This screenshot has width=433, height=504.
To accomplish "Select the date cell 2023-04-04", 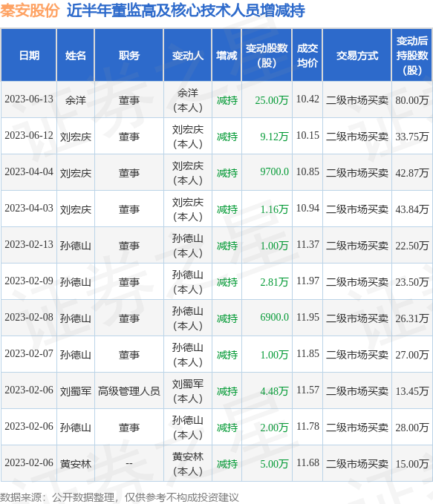I will 29,172.
